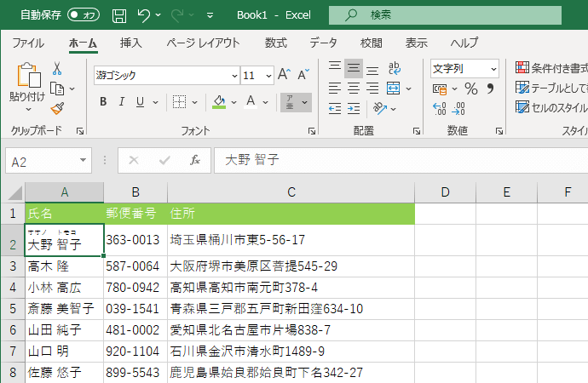Click into the formula bar text
The image size is (588, 383).
tap(401, 160)
